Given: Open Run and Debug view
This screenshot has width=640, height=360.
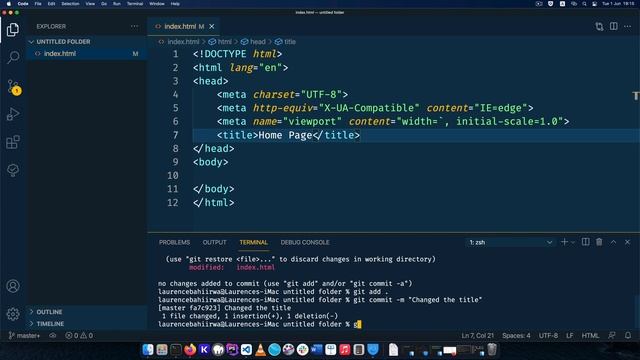Looking at the screenshot, I should [x=13, y=114].
